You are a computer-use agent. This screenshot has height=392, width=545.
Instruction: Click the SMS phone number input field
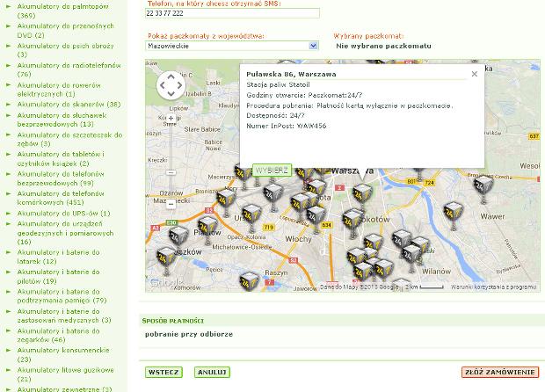click(x=232, y=13)
